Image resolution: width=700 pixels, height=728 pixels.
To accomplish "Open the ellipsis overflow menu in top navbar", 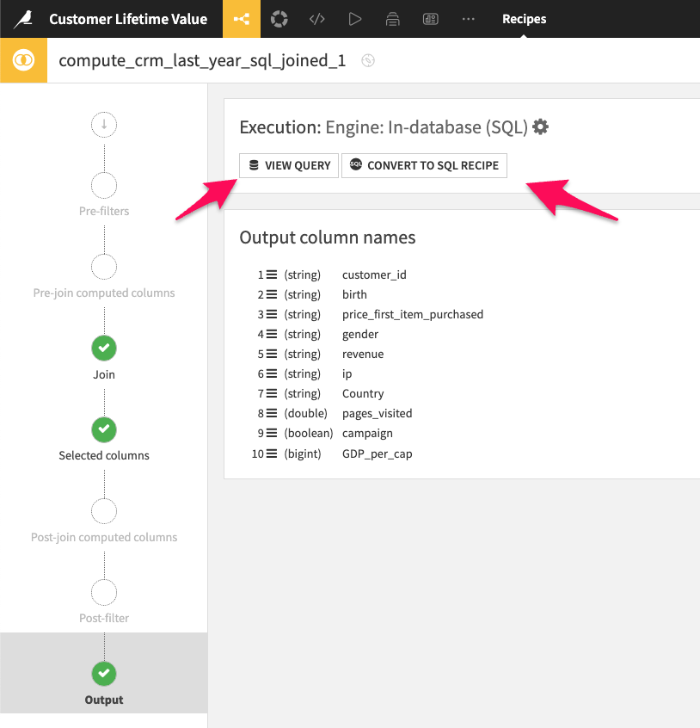I will click(468, 18).
